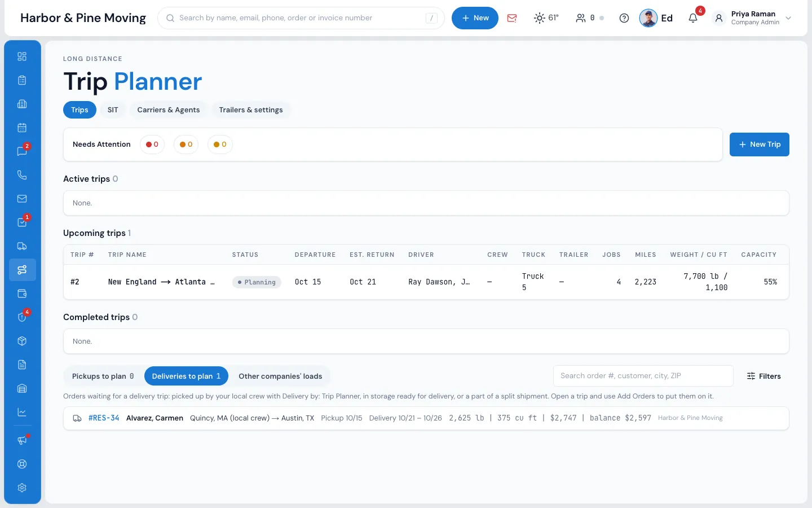Open trip New England → Atlanta row
Screen dimensions: 812x508
coord(426,282)
